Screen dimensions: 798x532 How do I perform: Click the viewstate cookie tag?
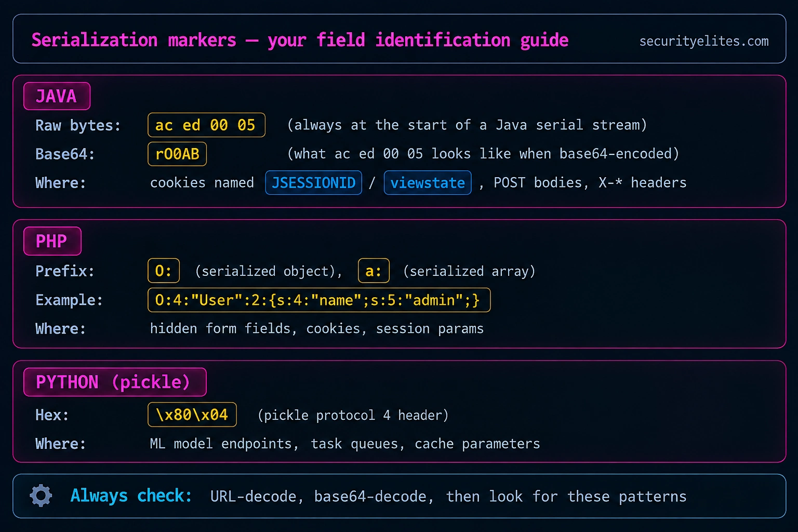coord(428,183)
